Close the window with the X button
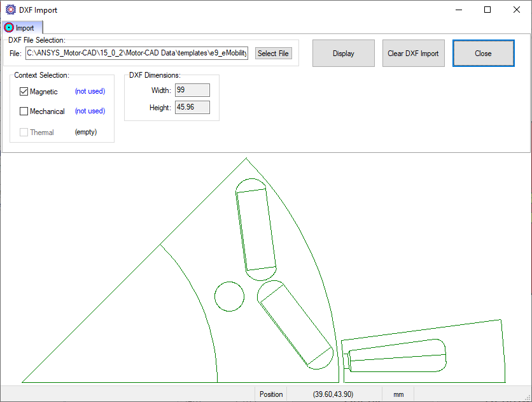This screenshot has height=402, width=532. (x=516, y=10)
